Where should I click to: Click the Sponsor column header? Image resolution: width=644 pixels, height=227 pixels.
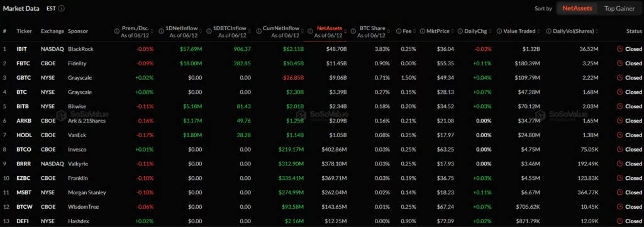(x=78, y=31)
